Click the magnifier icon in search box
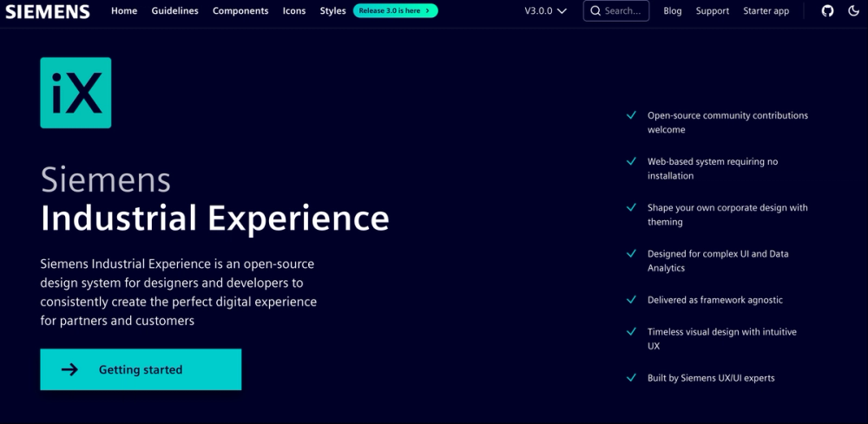Screen dimensions: 868x424 point(595,11)
